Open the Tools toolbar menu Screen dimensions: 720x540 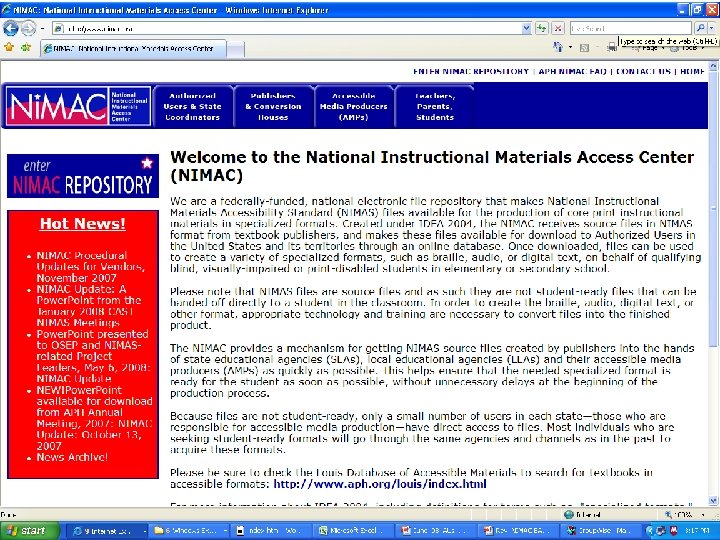(688, 48)
